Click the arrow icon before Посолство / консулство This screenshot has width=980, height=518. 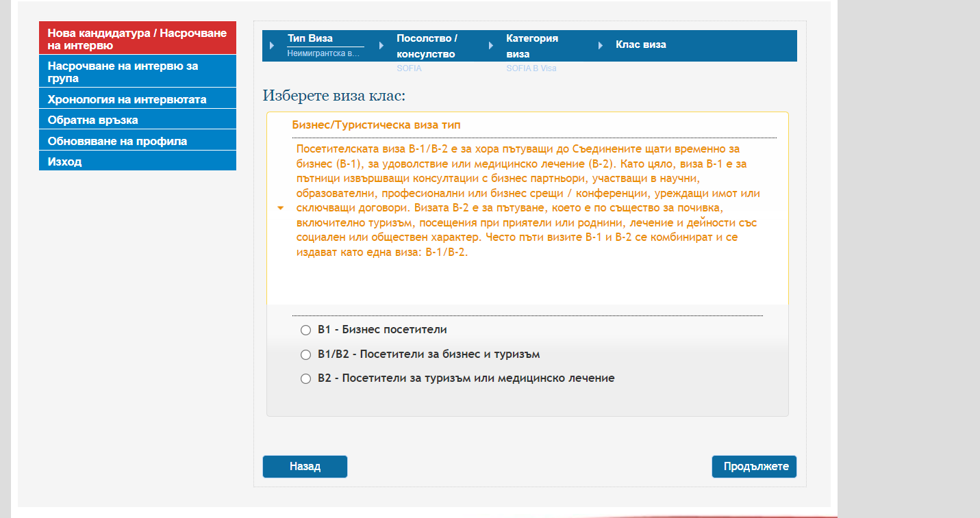(x=381, y=46)
